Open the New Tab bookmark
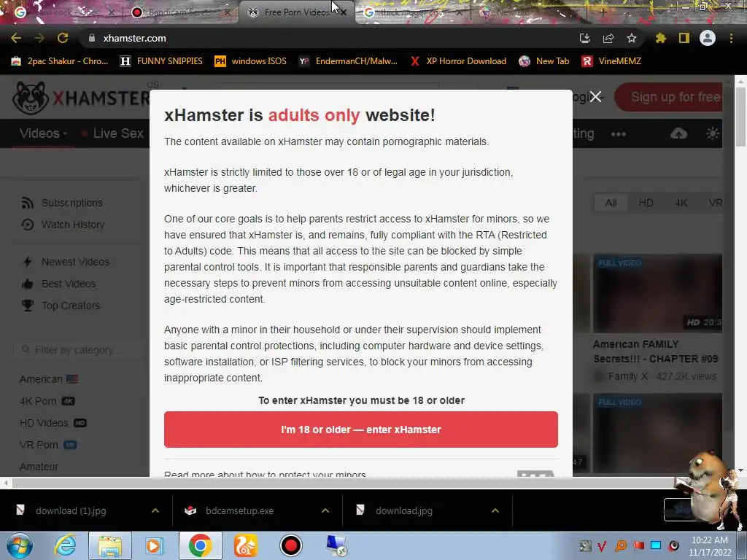Viewport: 747px width, 560px height. (x=544, y=61)
